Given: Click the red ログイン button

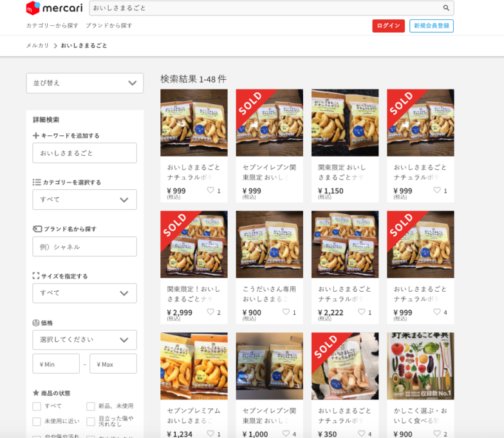Looking at the screenshot, I should point(388,26).
